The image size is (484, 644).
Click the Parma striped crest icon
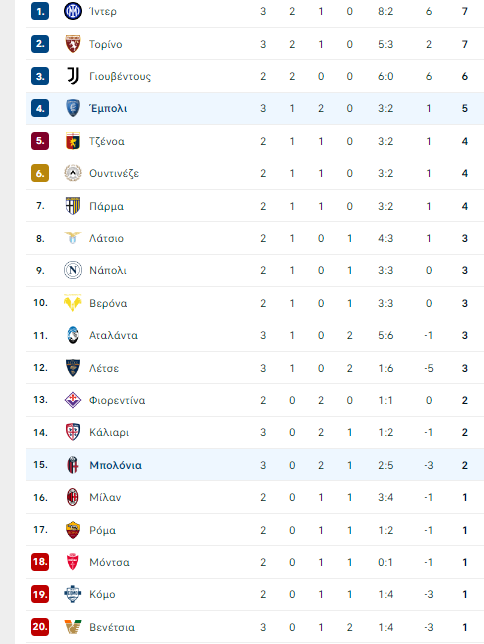click(x=73, y=206)
